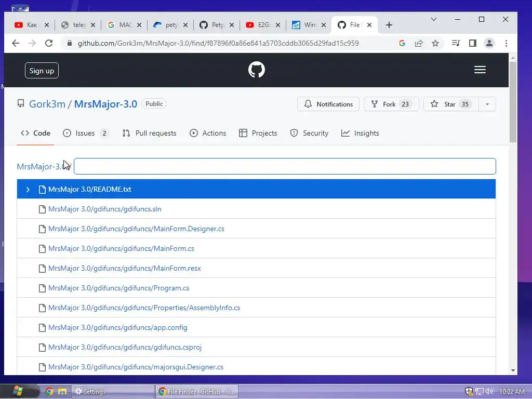532x399 pixels.
Task: Click the MrsMajor-3.0 breadcrumb link
Action: click(x=42, y=167)
